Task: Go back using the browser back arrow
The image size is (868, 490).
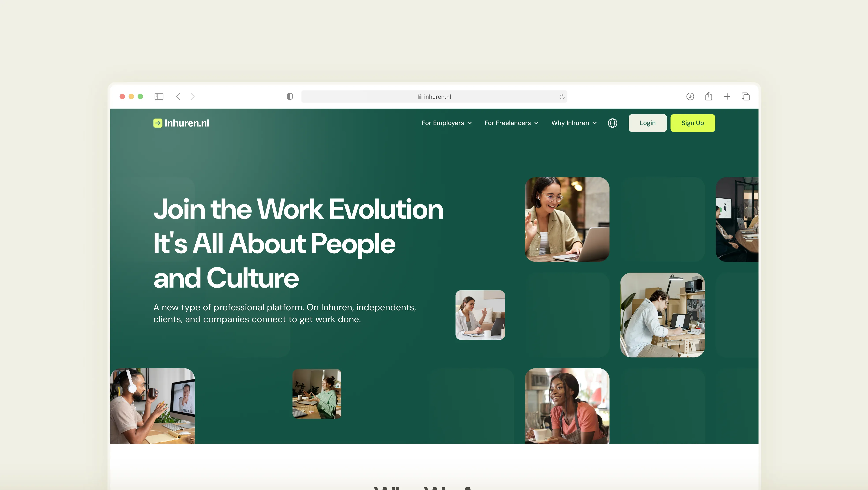Action: coord(178,96)
